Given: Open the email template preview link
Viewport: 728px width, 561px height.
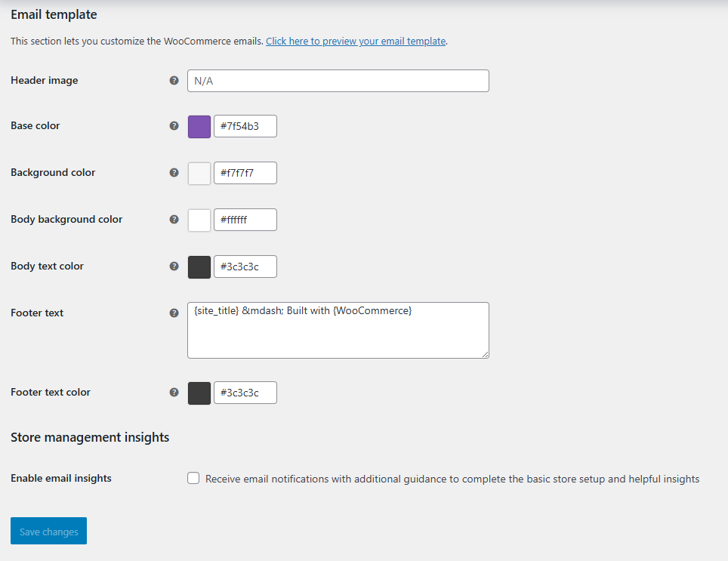Looking at the screenshot, I should click(x=356, y=42).
